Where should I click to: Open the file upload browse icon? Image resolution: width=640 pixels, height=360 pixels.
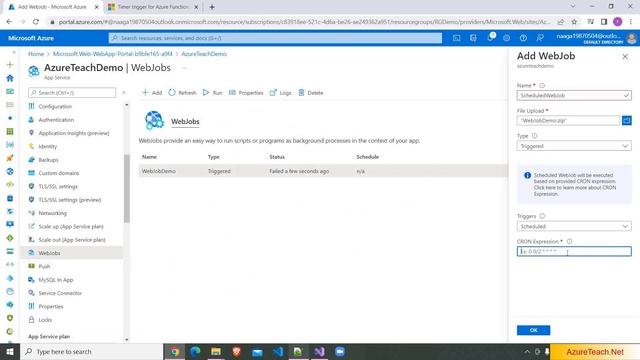click(627, 120)
